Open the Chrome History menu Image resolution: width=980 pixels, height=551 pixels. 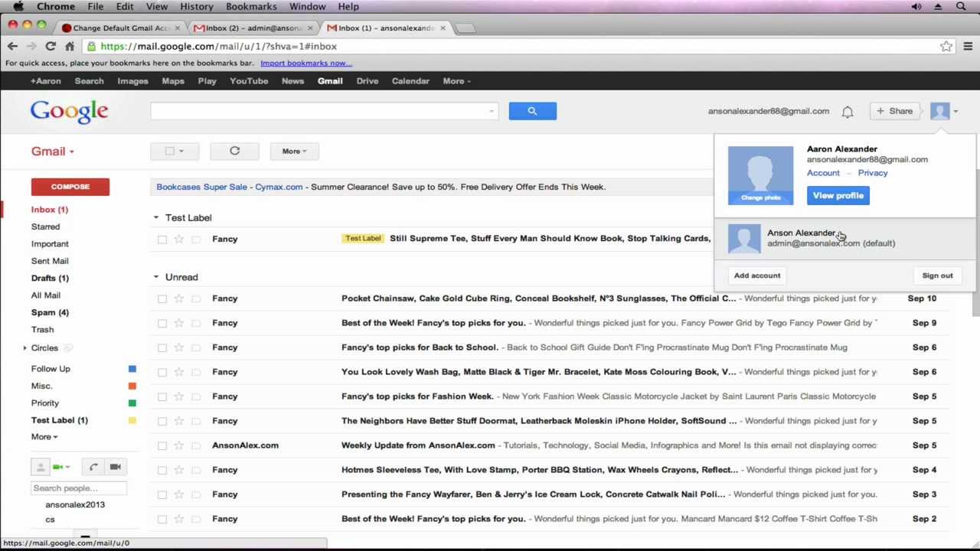(x=196, y=7)
